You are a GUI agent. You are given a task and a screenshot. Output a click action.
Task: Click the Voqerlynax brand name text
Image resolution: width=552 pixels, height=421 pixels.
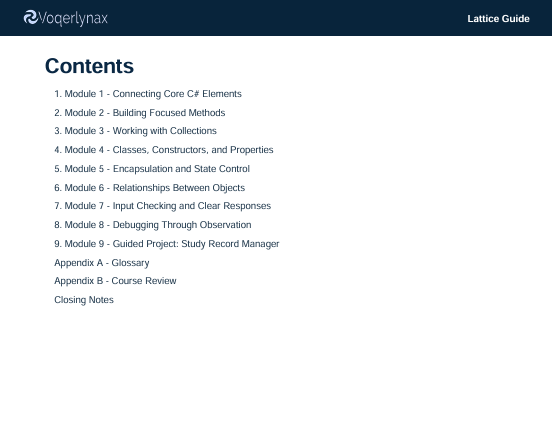73,18
